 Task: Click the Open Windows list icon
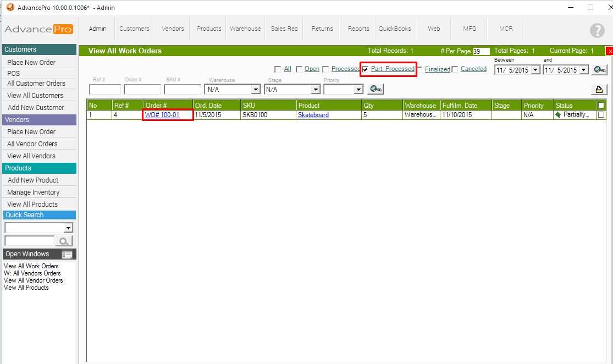pyautogui.click(x=67, y=255)
